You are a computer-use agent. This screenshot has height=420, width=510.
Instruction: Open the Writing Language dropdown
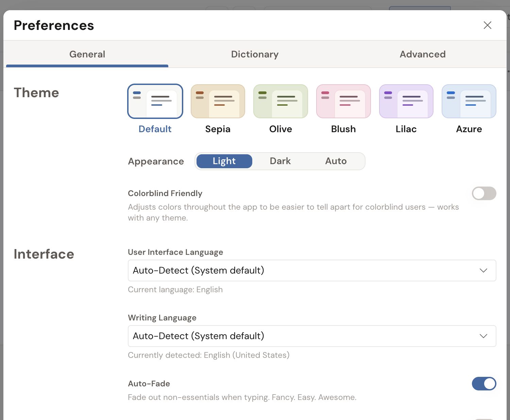[x=312, y=336]
